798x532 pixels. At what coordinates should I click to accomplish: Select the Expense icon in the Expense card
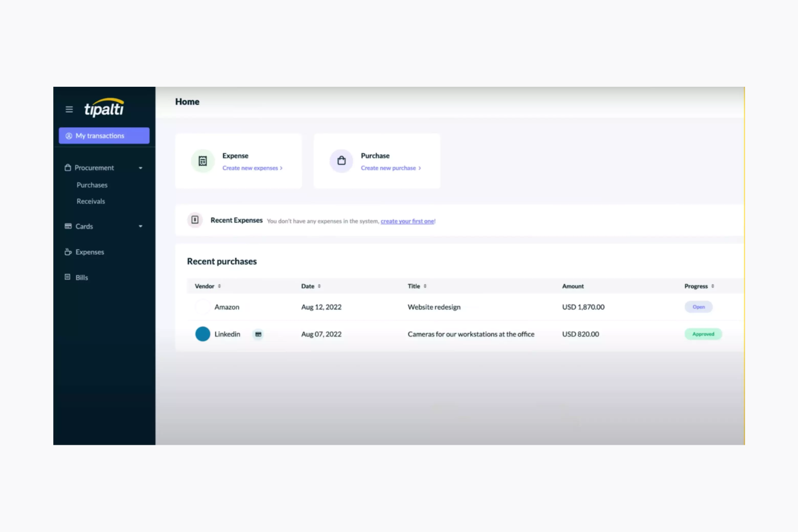coord(202,161)
